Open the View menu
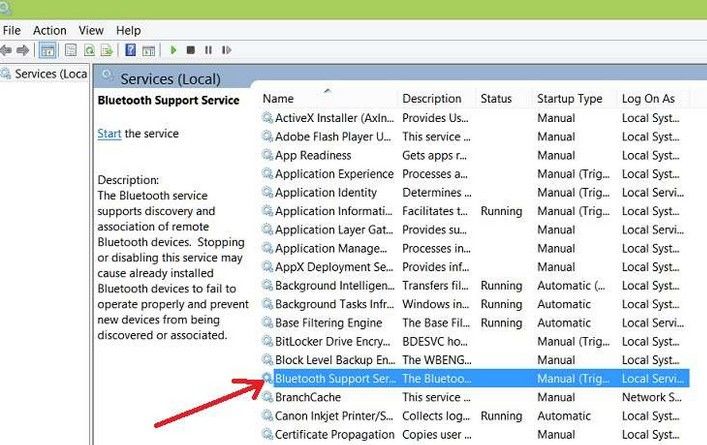This screenshot has width=707, height=445. click(91, 30)
